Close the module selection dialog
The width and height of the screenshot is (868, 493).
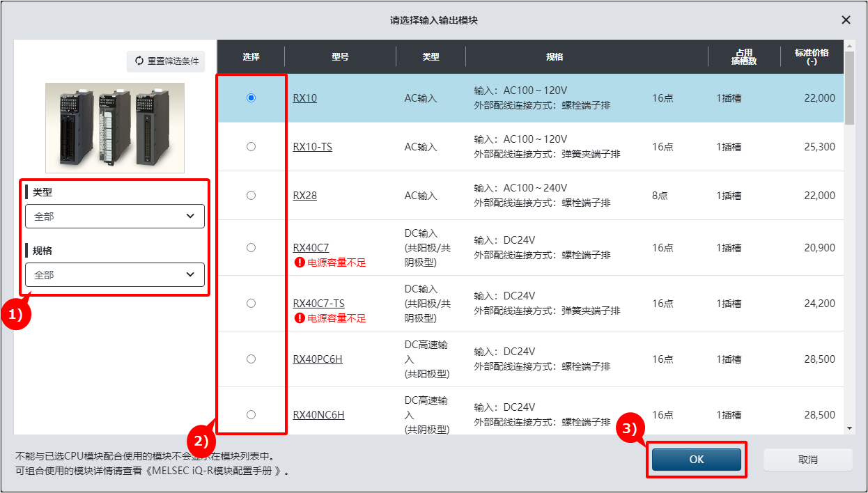[846, 20]
